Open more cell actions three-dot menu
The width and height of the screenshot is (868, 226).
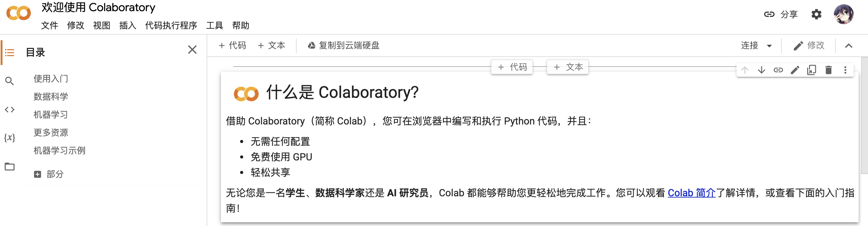(x=845, y=70)
